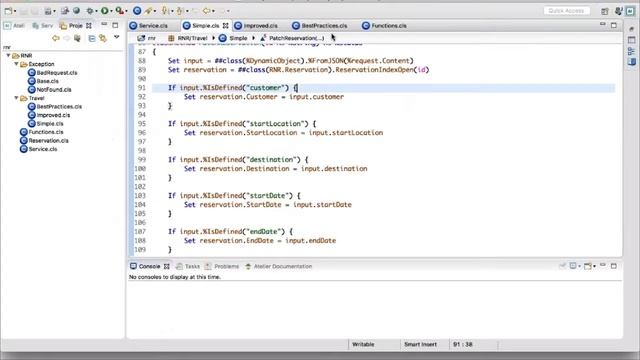Collapse the RNR folder
This screenshot has width=640, height=360.
9,56
